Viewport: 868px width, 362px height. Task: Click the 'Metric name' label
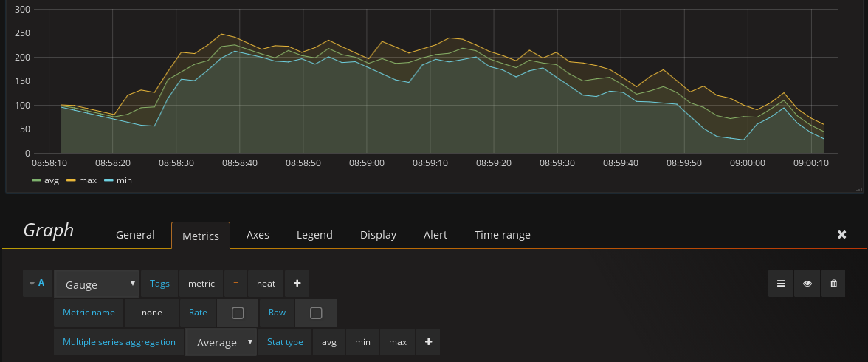tap(89, 313)
